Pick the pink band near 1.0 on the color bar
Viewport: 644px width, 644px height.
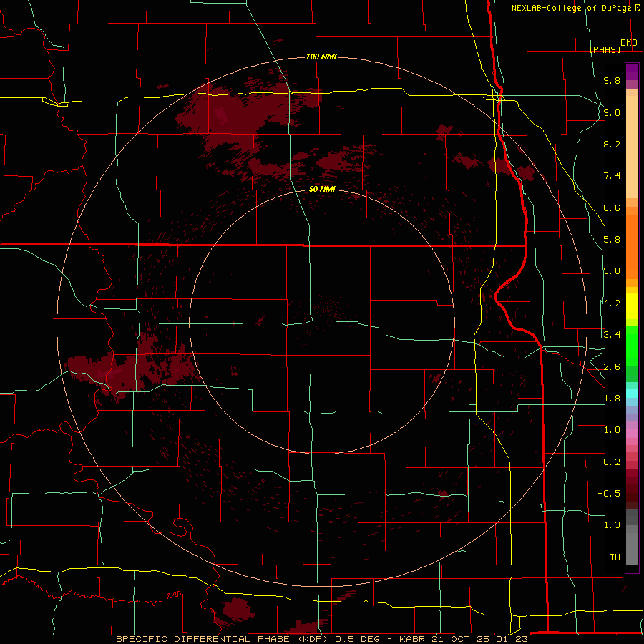632,434
